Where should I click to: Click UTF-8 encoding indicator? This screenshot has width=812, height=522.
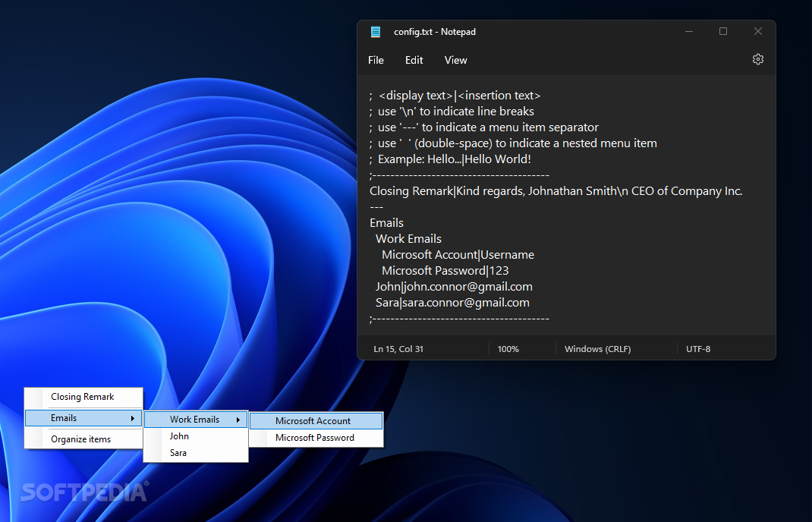pos(698,349)
